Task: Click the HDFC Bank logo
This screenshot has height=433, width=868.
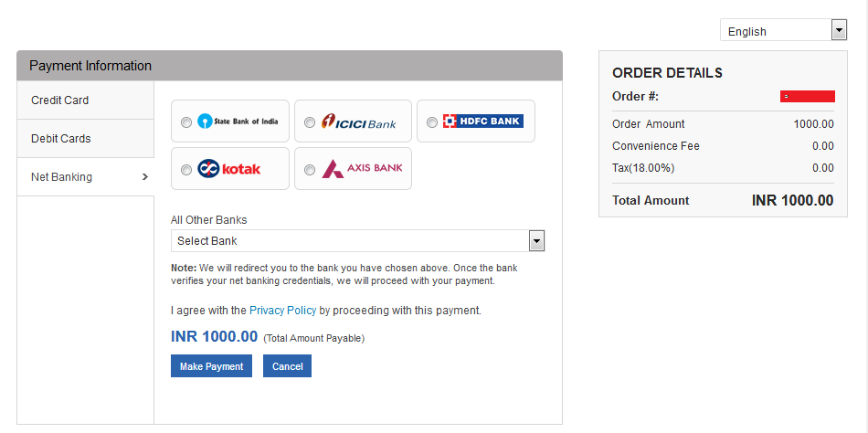Action: point(482,121)
